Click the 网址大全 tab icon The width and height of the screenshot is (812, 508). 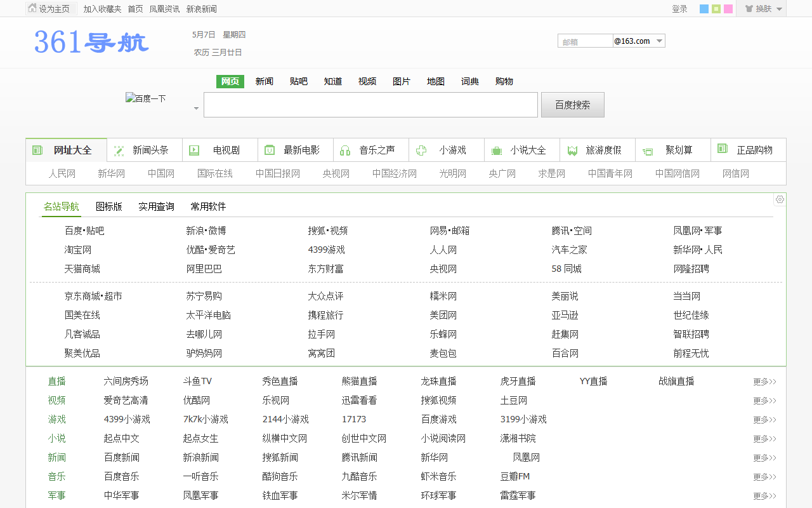click(37, 150)
